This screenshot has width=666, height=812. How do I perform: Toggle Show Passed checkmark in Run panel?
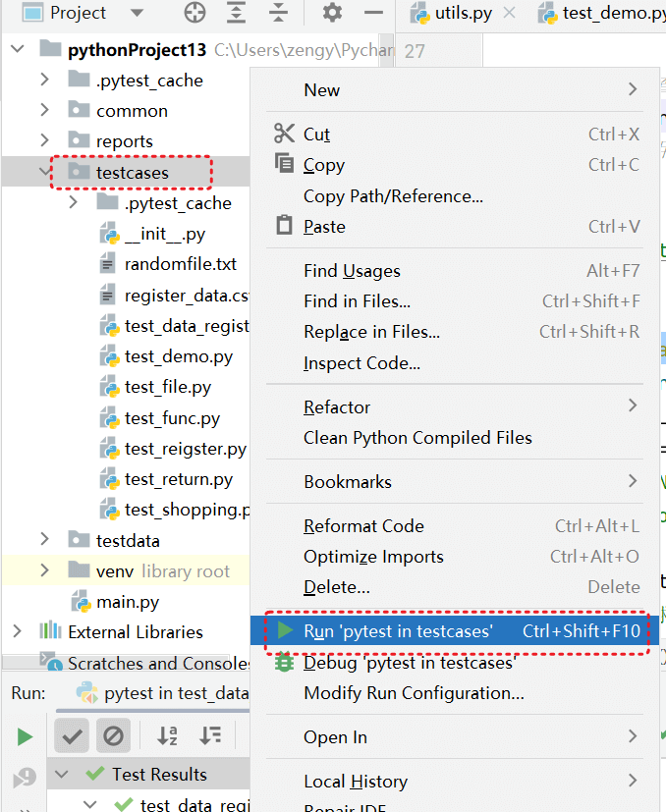(x=72, y=735)
